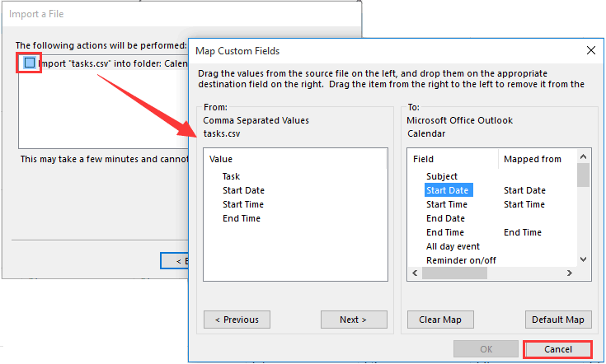Click the Field column header
This screenshot has height=364, width=606.
424,159
